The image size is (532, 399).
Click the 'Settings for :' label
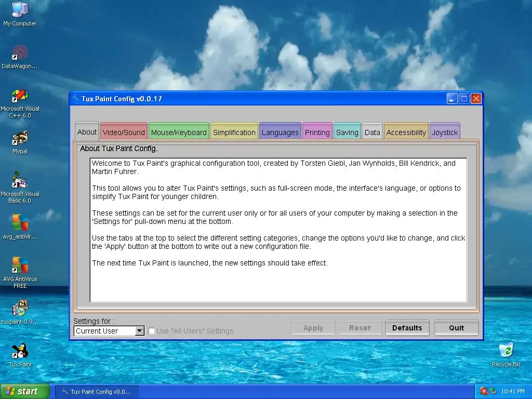click(94, 321)
